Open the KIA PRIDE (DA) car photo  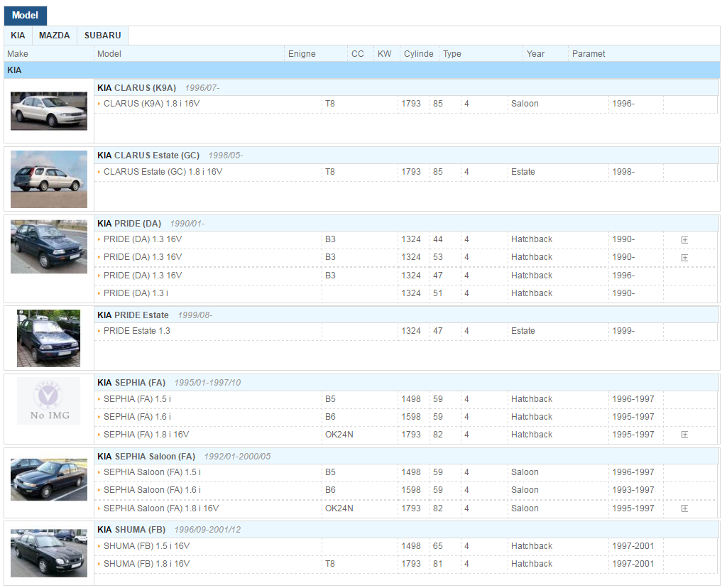pos(49,246)
